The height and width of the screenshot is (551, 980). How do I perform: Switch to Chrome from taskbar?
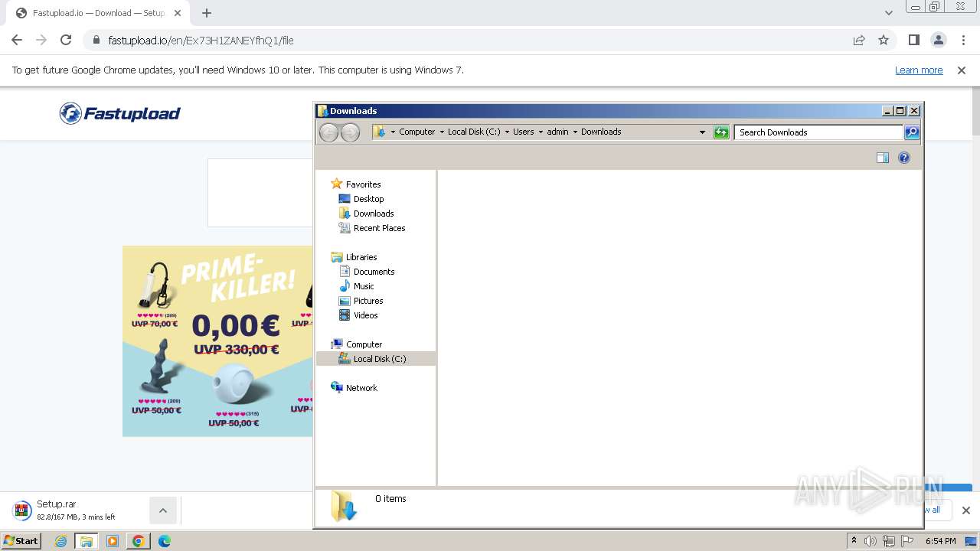[x=138, y=541]
